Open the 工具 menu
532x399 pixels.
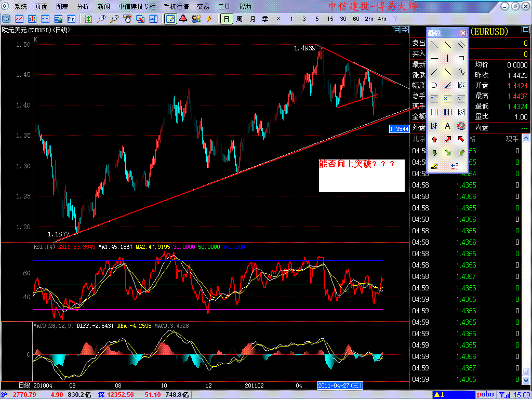(224, 6)
